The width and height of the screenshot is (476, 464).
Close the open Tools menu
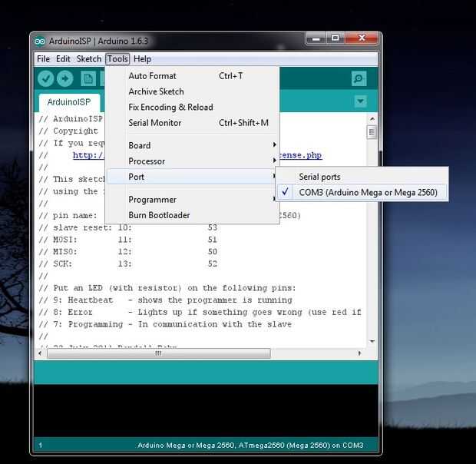[117, 59]
